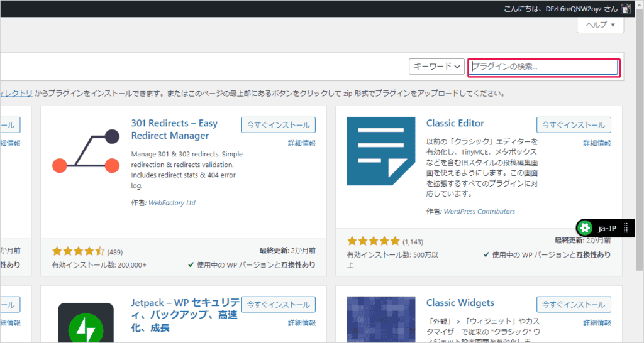Click the 301 Redirects plugin icon
The width and height of the screenshot is (644, 343).
tap(86, 151)
